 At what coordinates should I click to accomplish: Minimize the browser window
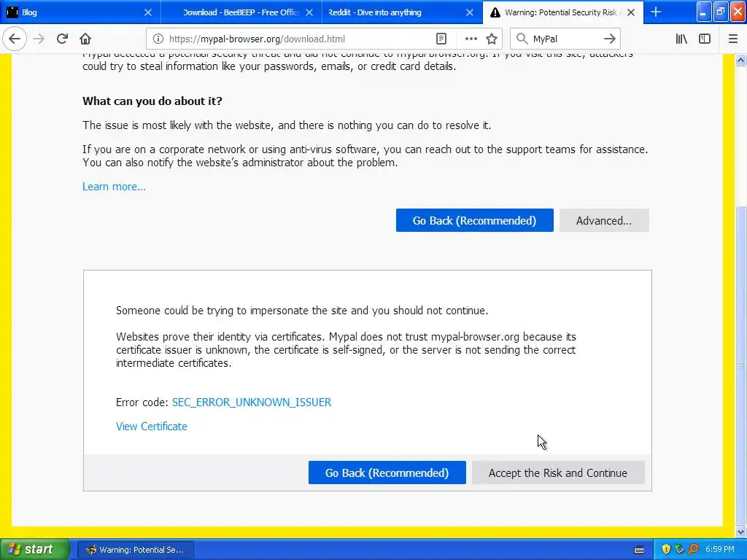(704, 12)
